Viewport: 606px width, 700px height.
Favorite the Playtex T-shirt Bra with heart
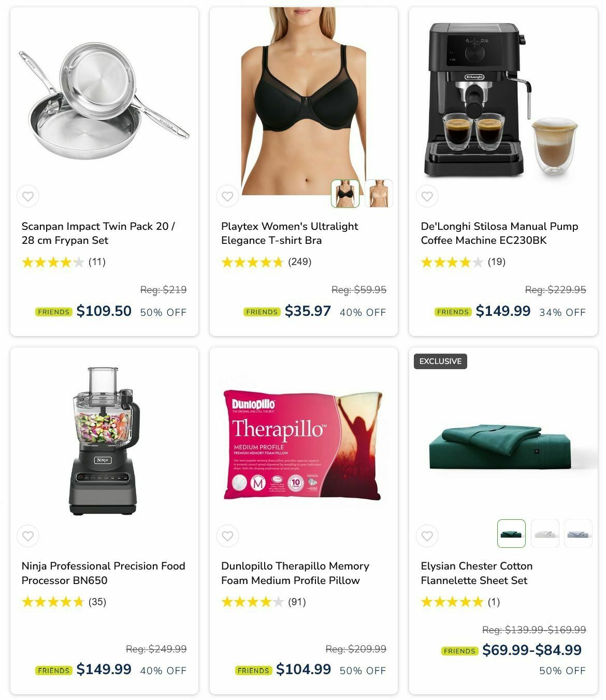(x=227, y=196)
